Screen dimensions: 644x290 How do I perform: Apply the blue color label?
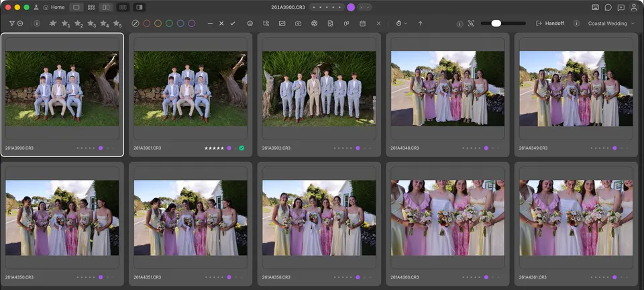[x=180, y=23]
